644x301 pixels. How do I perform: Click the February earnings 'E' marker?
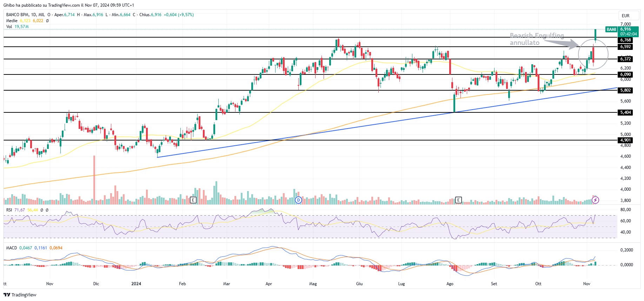193,200
